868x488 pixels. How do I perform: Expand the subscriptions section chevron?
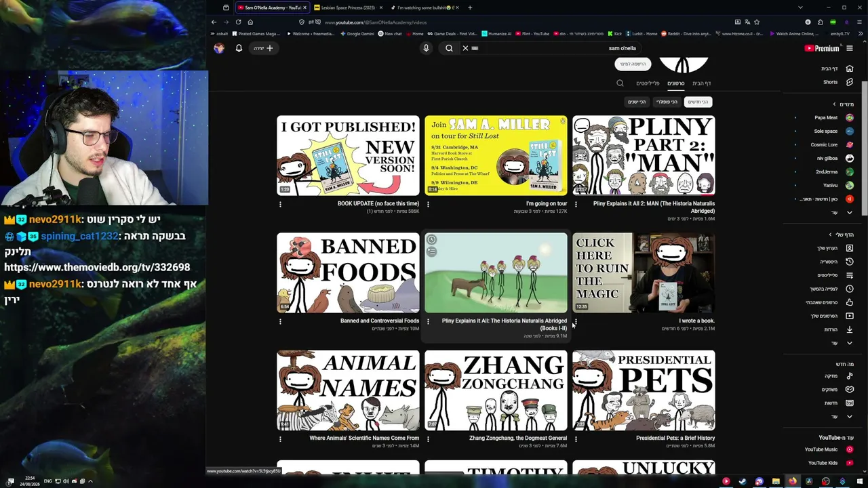834,104
